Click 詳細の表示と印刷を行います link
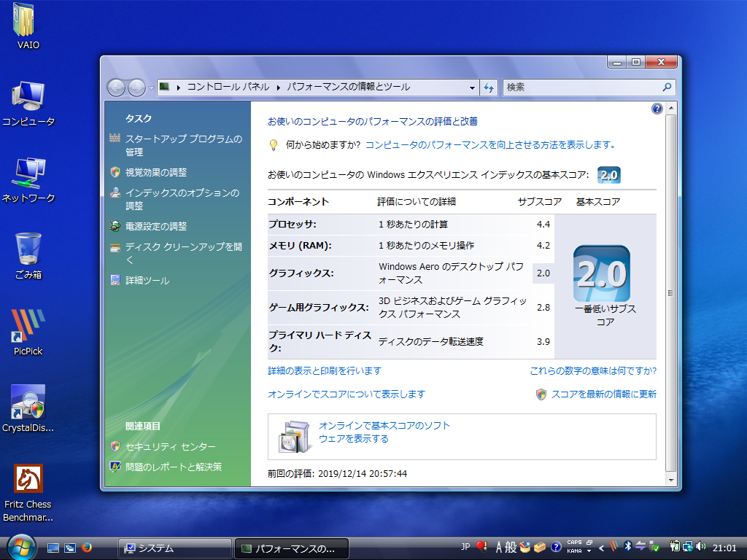 [x=325, y=371]
